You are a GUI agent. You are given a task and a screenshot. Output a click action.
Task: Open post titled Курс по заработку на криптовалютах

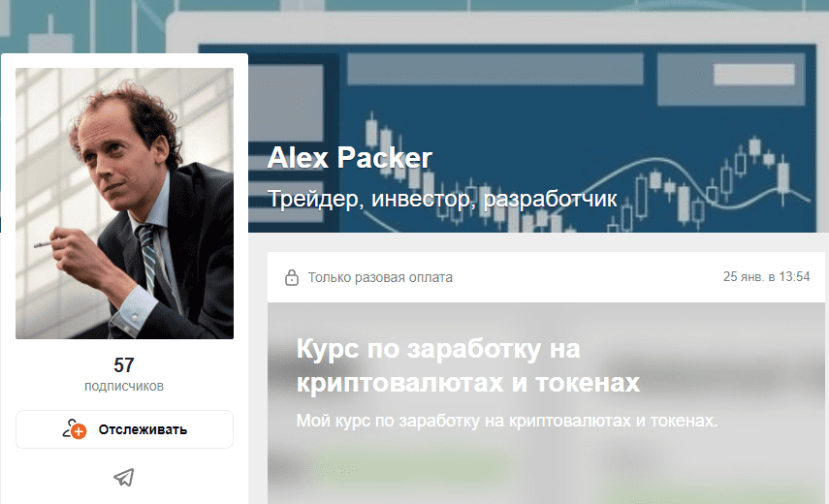coord(468,365)
